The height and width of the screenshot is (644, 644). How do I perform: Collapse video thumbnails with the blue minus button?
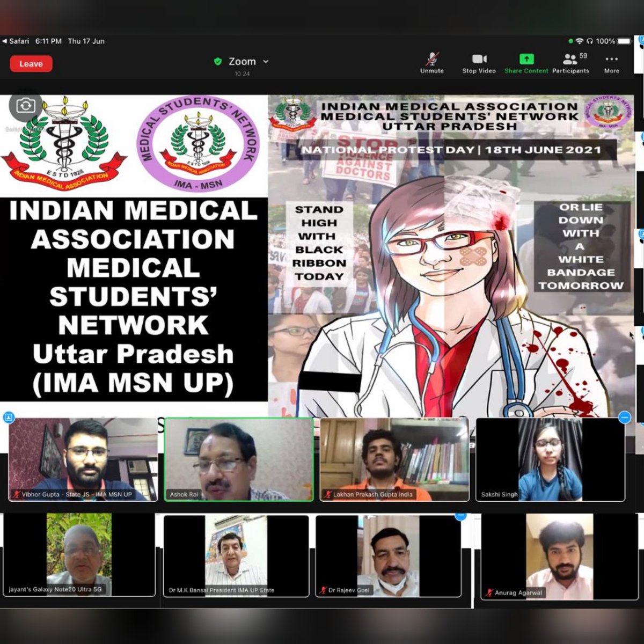(624, 417)
